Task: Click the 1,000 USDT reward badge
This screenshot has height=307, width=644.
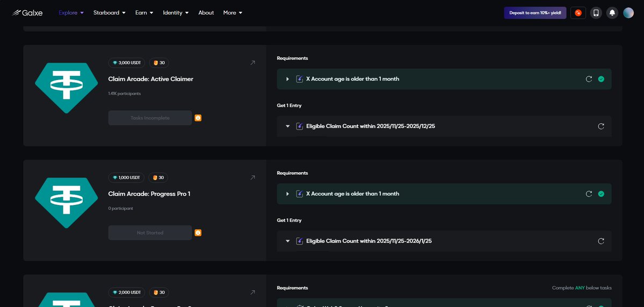Action: coord(126,177)
